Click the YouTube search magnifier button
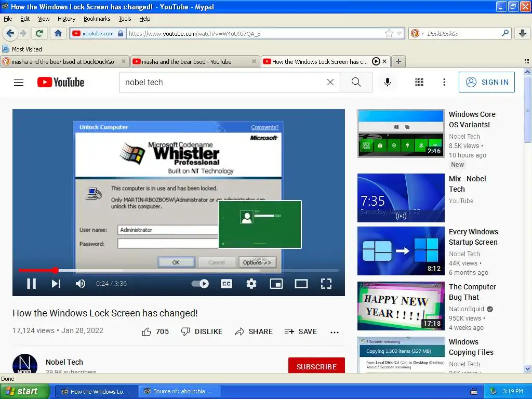This screenshot has height=399, width=532. click(356, 82)
